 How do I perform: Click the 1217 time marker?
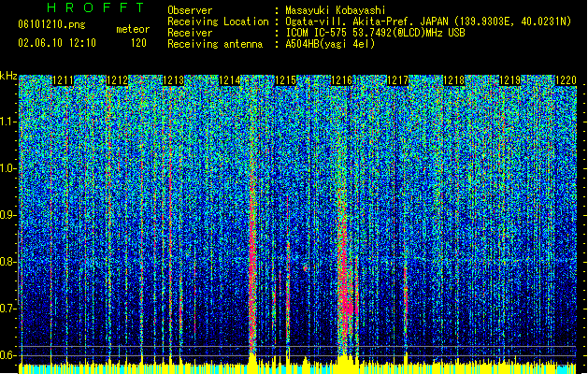[x=397, y=80]
